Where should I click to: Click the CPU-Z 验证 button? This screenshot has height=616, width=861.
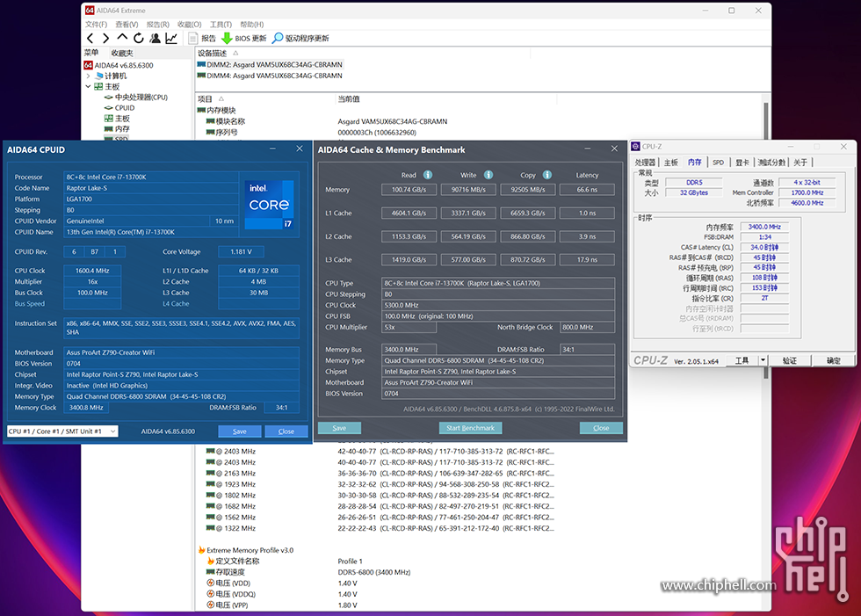[x=790, y=360]
